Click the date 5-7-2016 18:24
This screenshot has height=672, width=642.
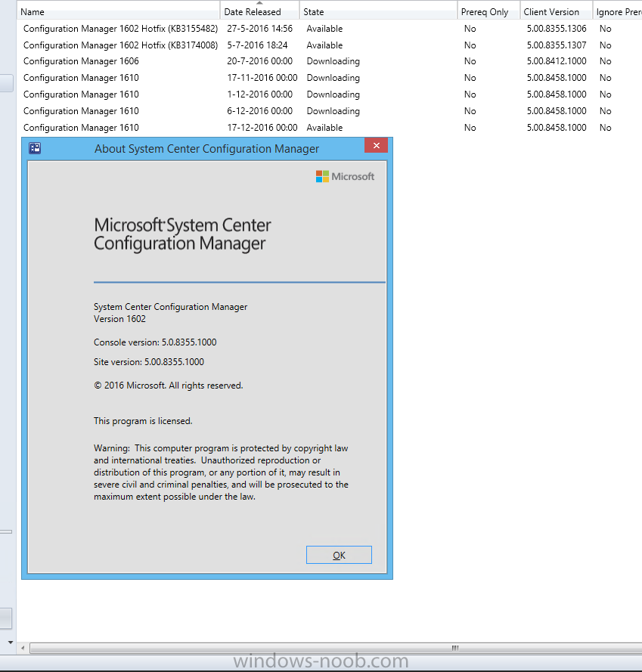click(257, 45)
